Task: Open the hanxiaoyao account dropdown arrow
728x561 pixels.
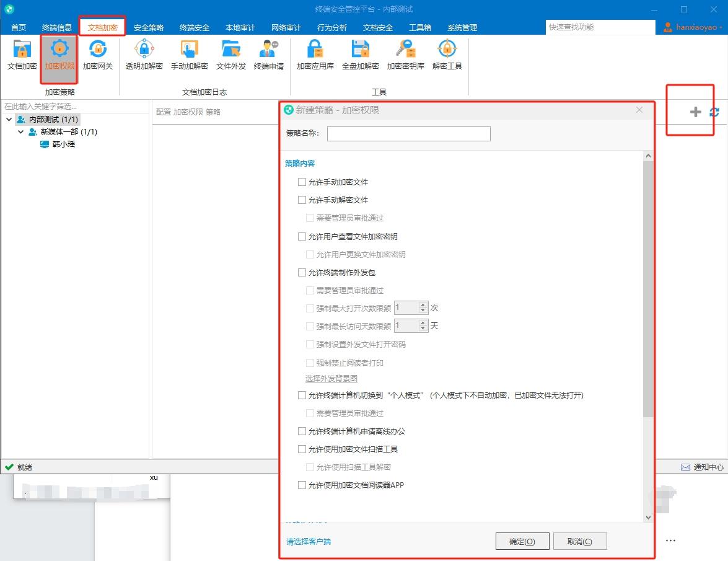Action: click(x=721, y=27)
